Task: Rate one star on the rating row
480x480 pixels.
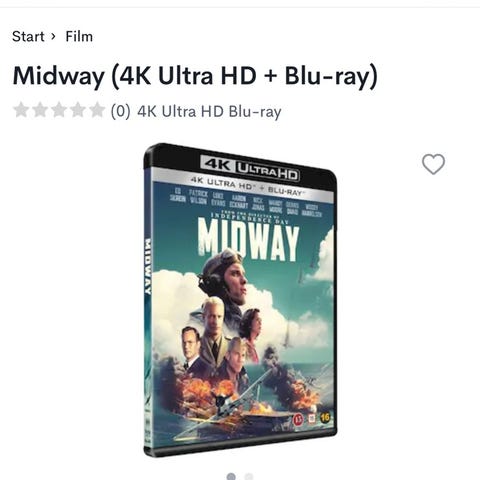Action: [21, 110]
